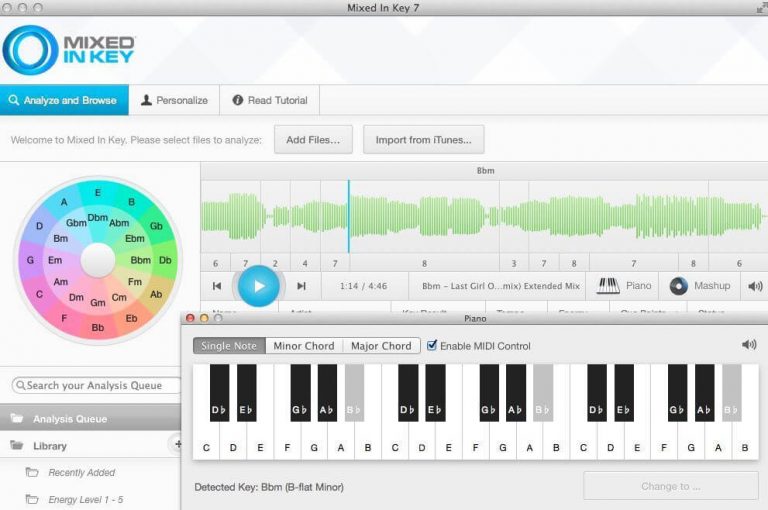Toggle the player volume speaker icon
The width and height of the screenshot is (768, 510).
(x=755, y=286)
